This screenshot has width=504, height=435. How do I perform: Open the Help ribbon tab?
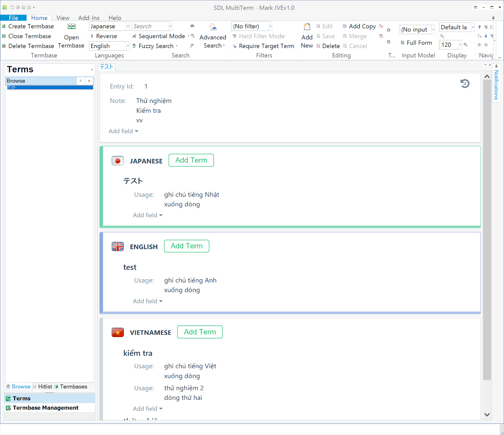click(x=115, y=18)
